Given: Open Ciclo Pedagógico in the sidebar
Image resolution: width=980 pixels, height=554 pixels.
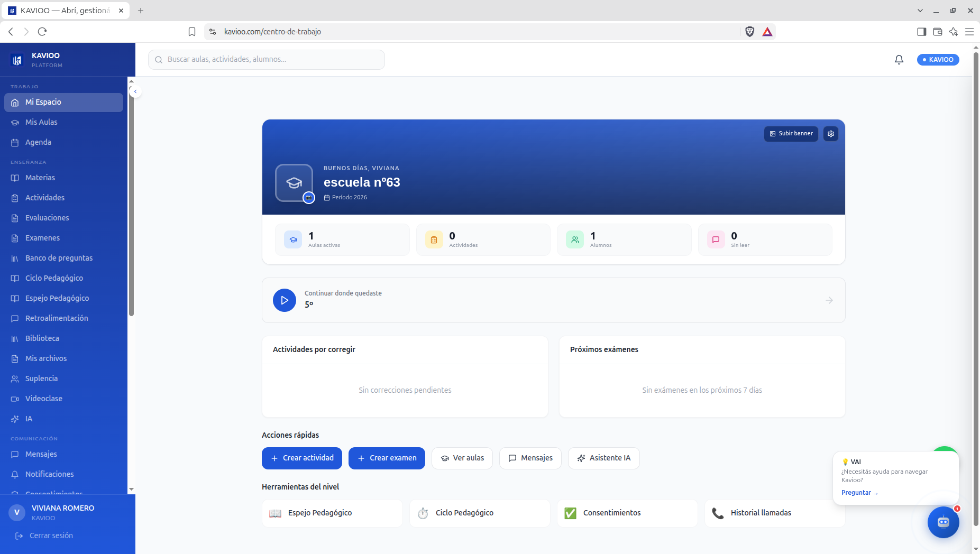Looking at the screenshot, I should [x=63, y=278].
